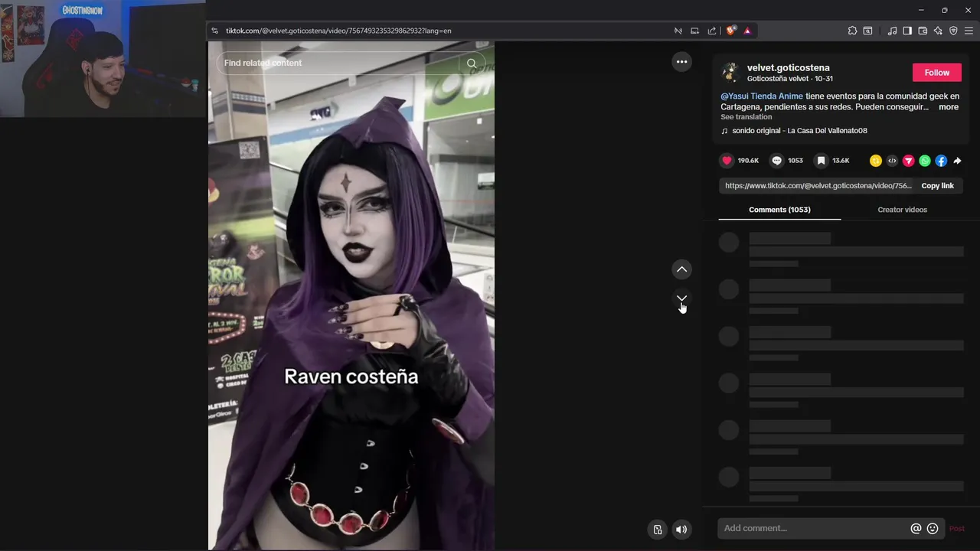Click the crossed-out N icon in the address bar
980x551 pixels.
[x=678, y=31]
